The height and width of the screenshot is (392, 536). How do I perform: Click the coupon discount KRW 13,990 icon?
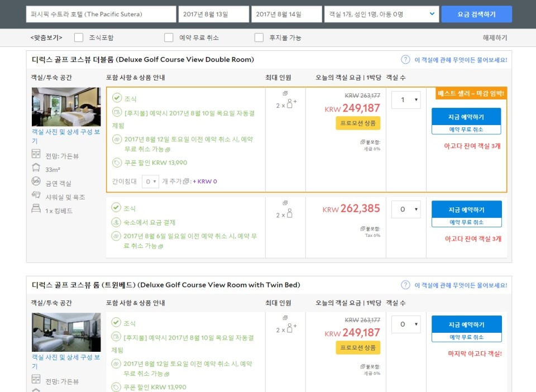point(117,162)
